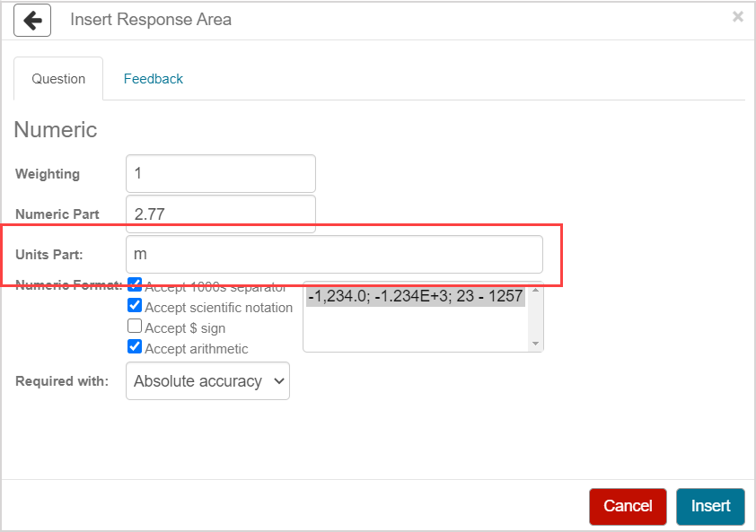This screenshot has height=532, width=756.
Task: Click the Numeric section heading
Action: 56,130
